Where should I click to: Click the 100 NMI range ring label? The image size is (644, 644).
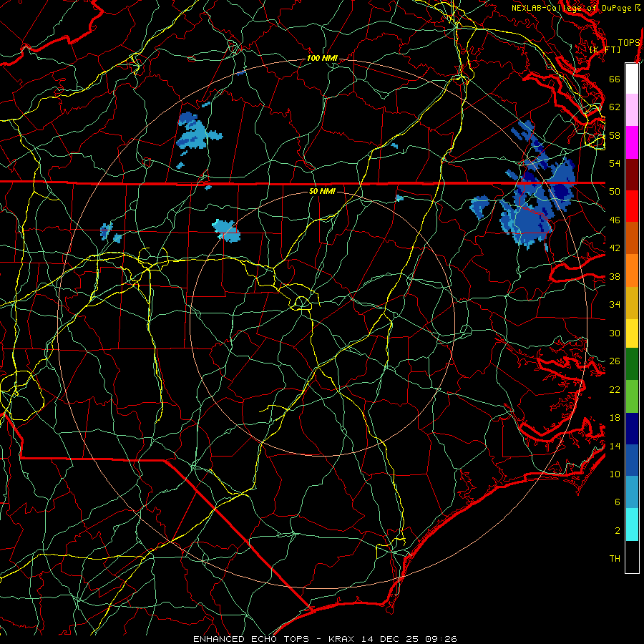(322, 59)
